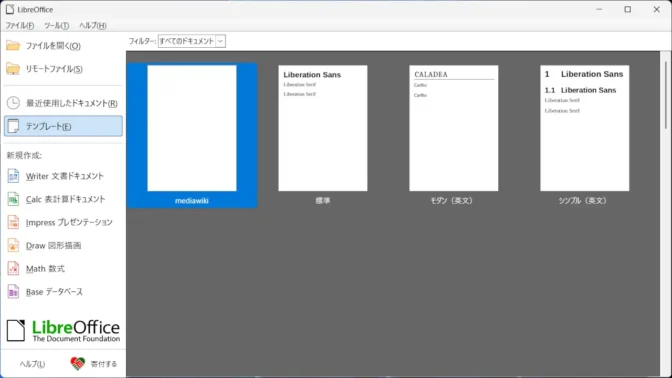Open the ファイル menu
This screenshot has height=378, width=672.
(19, 25)
